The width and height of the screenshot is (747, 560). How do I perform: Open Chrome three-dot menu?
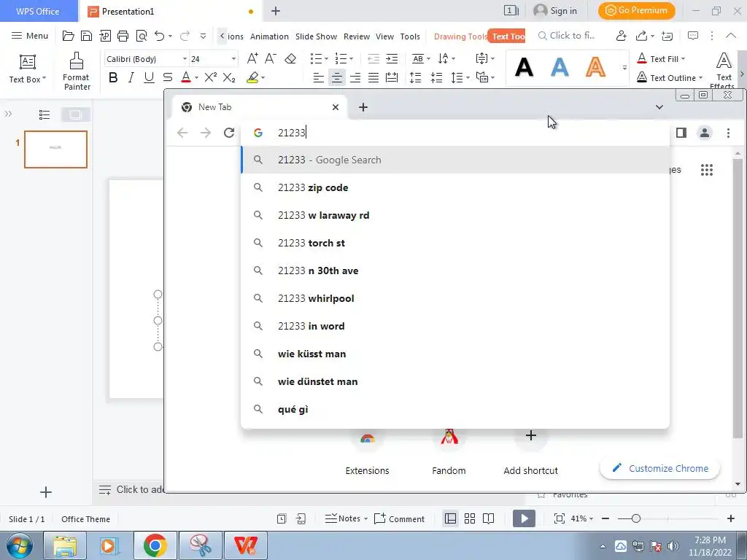coord(728,133)
